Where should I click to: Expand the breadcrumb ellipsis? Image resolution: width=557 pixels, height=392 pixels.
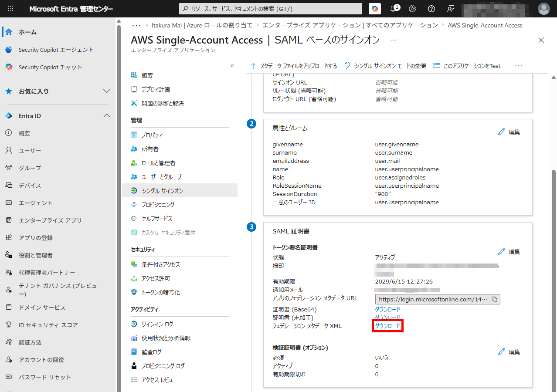136,25
